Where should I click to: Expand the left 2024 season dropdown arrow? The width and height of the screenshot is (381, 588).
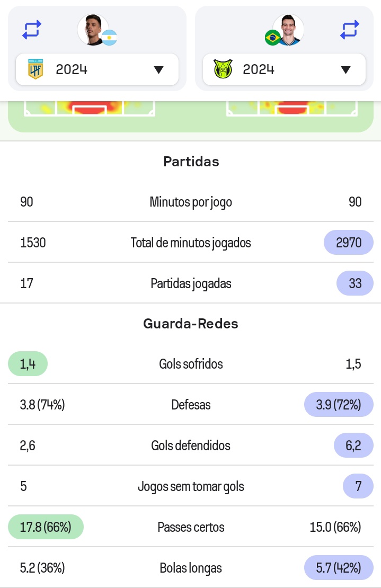[158, 70]
